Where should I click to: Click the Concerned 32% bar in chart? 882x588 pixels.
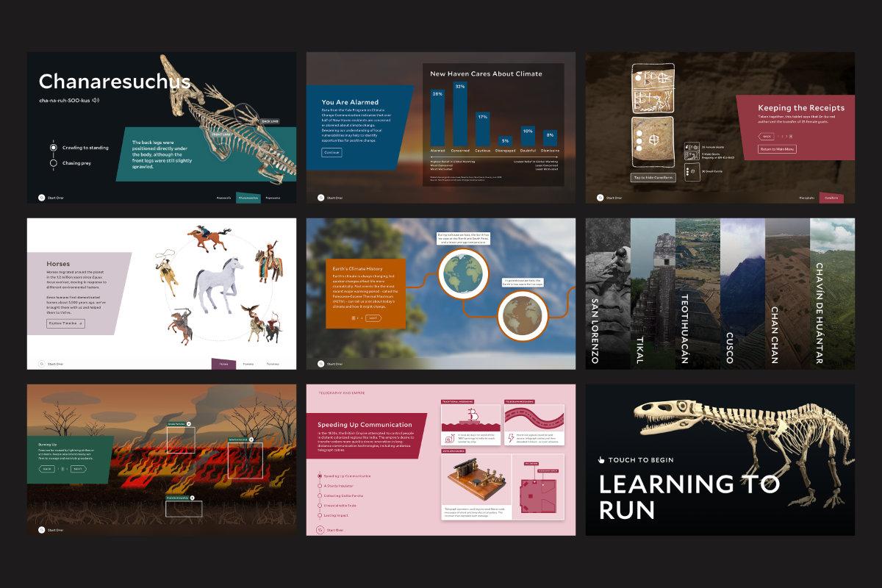461,117
